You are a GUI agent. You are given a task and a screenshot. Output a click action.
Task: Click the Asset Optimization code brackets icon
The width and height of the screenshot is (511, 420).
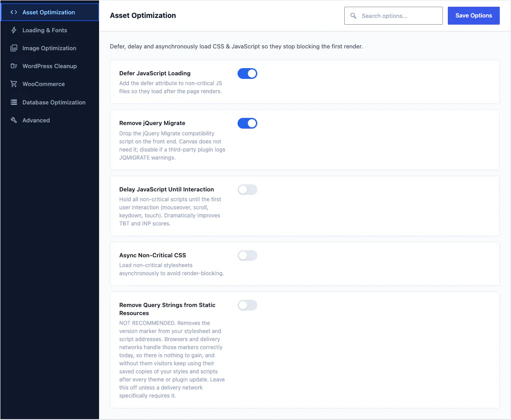pos(14,12)
